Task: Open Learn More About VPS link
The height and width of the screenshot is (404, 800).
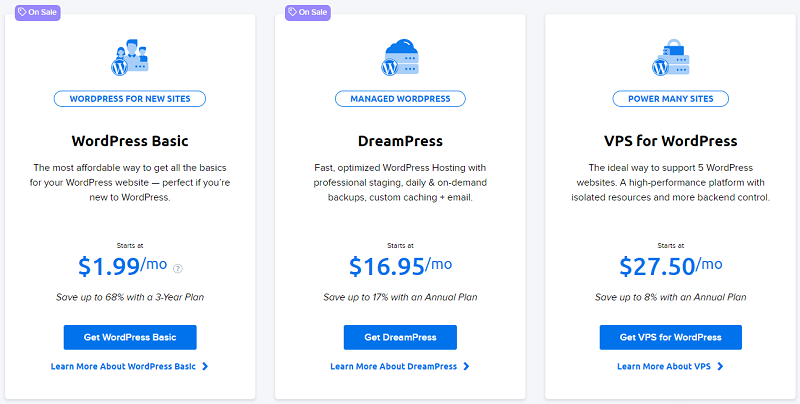Action: (x=664, y=366)
